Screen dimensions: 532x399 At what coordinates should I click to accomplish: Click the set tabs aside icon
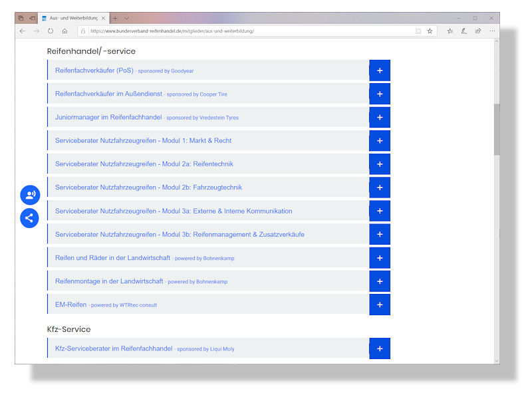(32, 19)
